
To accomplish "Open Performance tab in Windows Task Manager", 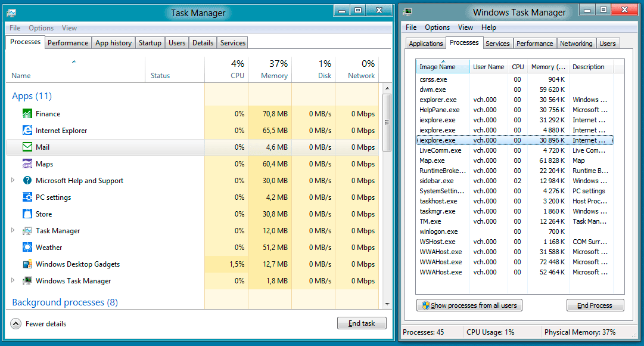I will click(535, 44).
